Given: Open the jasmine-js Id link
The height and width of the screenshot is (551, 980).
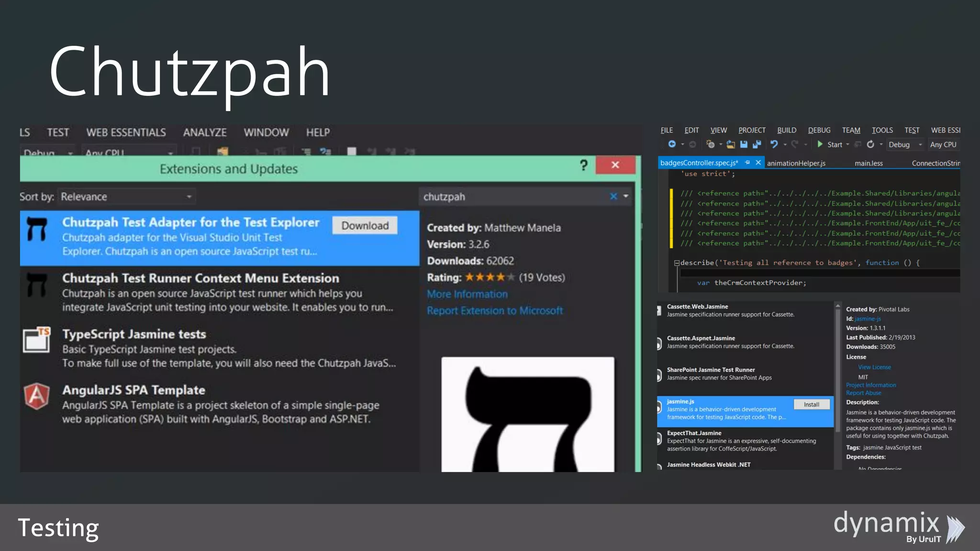Looking at the screenshot, I should click(868, 319).
